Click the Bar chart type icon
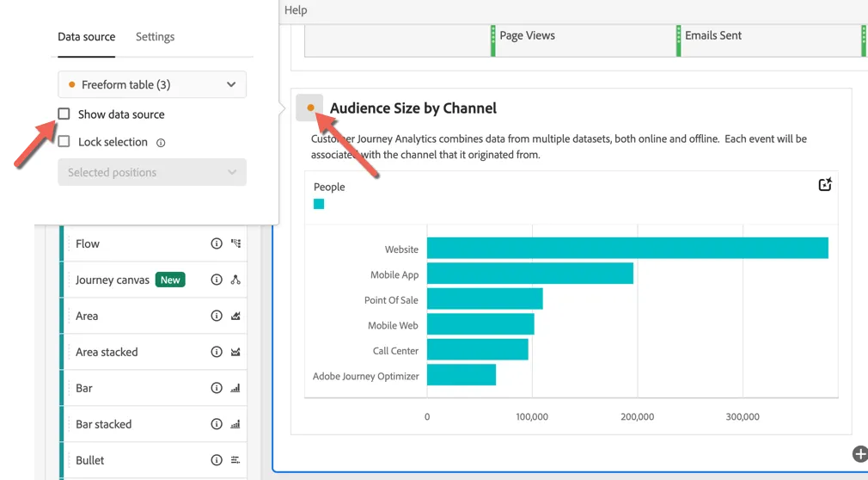The image size is (868, 480). point(235,387)
